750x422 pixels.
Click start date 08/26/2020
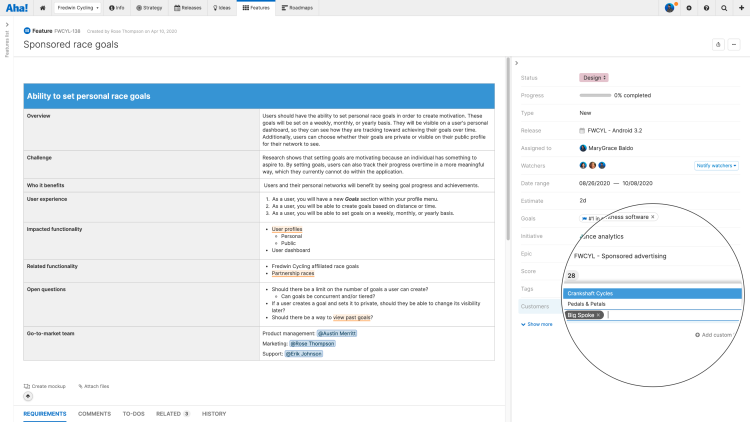tap(595, 183)
